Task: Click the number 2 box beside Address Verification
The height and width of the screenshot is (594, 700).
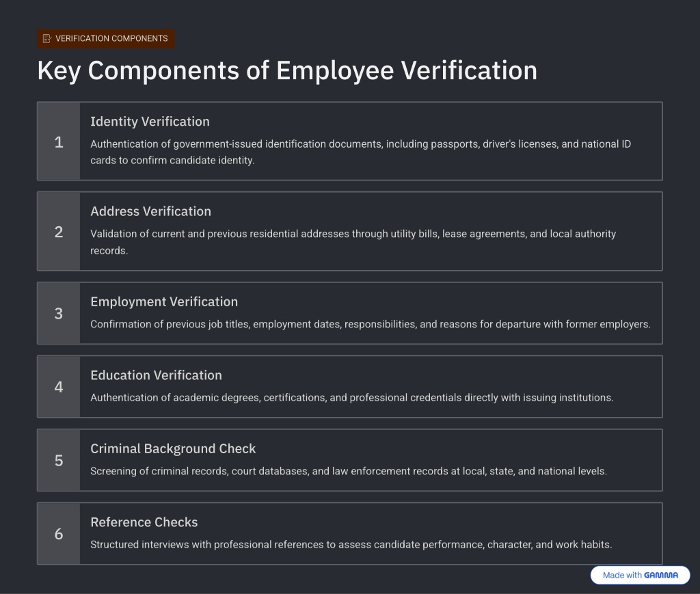Action: [x=59, y=232]
